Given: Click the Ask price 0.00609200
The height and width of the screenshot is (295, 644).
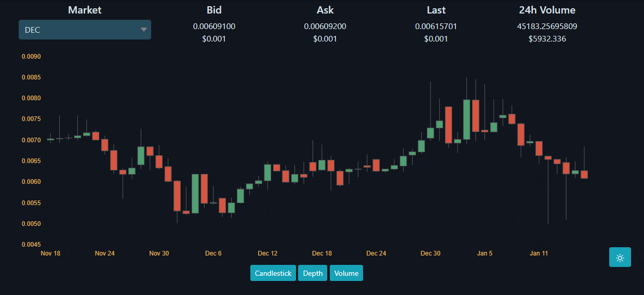Looking at the screenshot, I should point(325,26).
